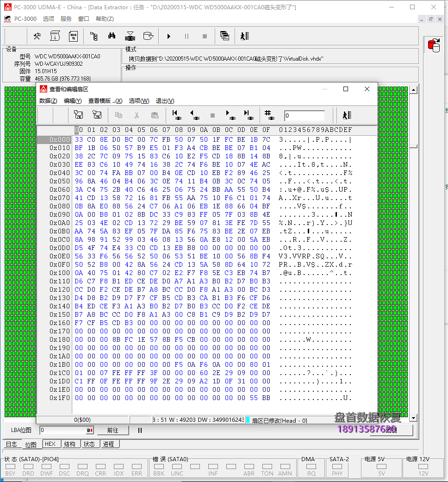Switch to the 结构 tab
Image resolution: width=448 pixels, height=482 pixels.
70,444
